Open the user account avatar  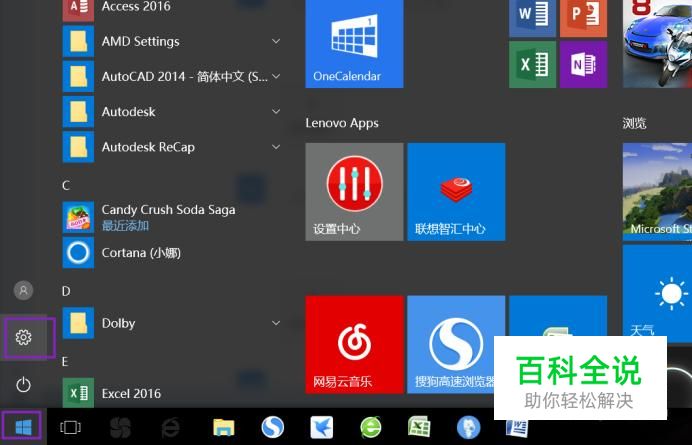(23, 290)
